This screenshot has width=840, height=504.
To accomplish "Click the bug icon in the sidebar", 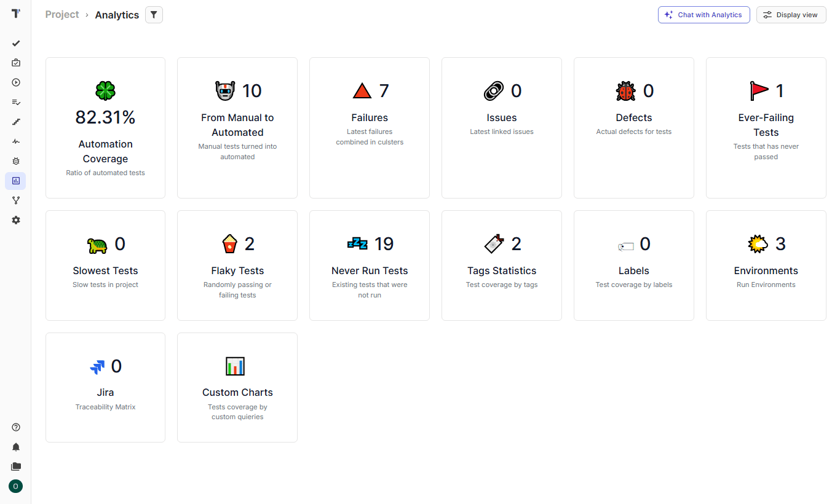I will (x=16, y=161).
